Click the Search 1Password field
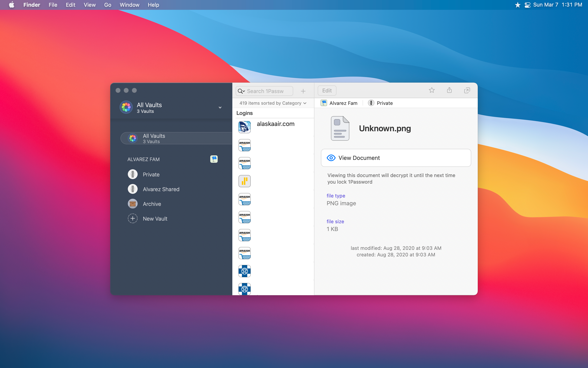Image resolution: width=588 pixels, height=368 pixels. pyautogui.click(x=264, y=91)
